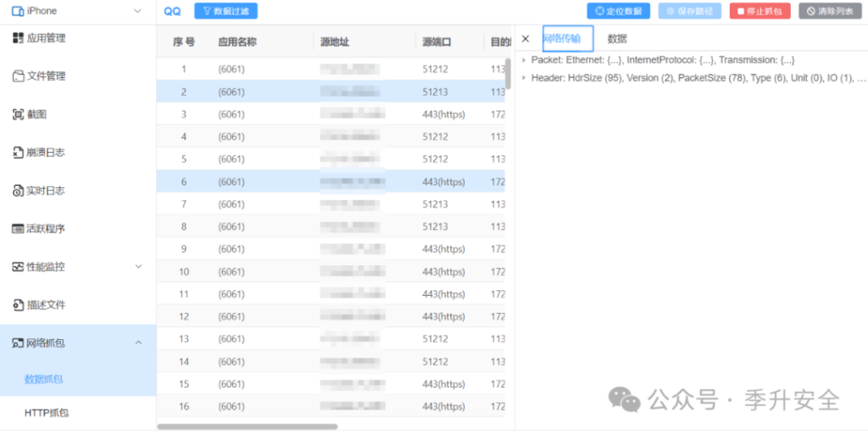Click source port 51213 in row 7
The height and width of the screenshot is (435, 868).
pos(435,204)
